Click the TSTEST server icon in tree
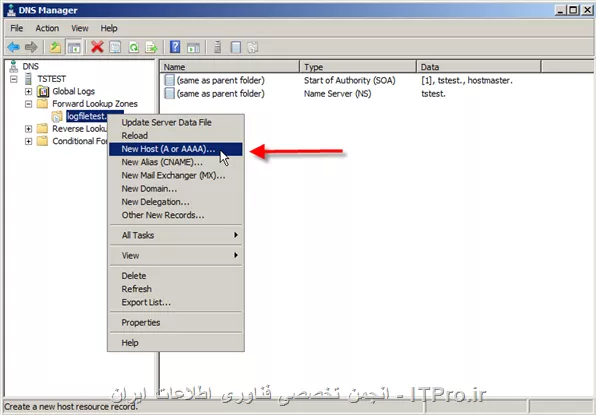Image resolution: width=596 pixels, height=415 pixels. 28,79
